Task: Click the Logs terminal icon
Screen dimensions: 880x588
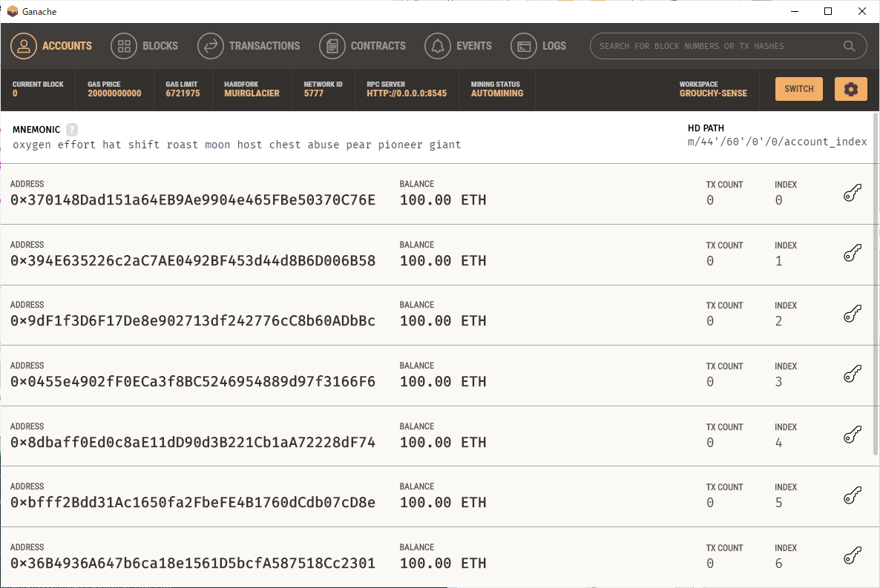Action: pos(524,46)
